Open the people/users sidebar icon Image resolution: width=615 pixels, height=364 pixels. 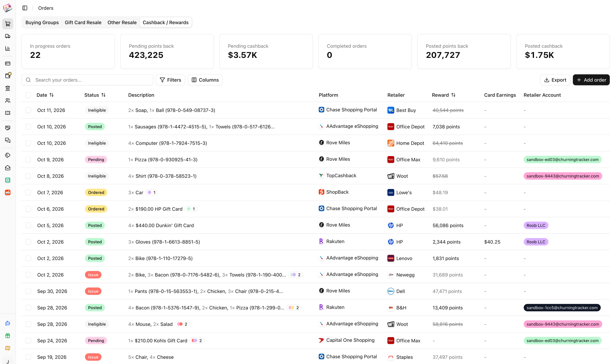(8, 101)
